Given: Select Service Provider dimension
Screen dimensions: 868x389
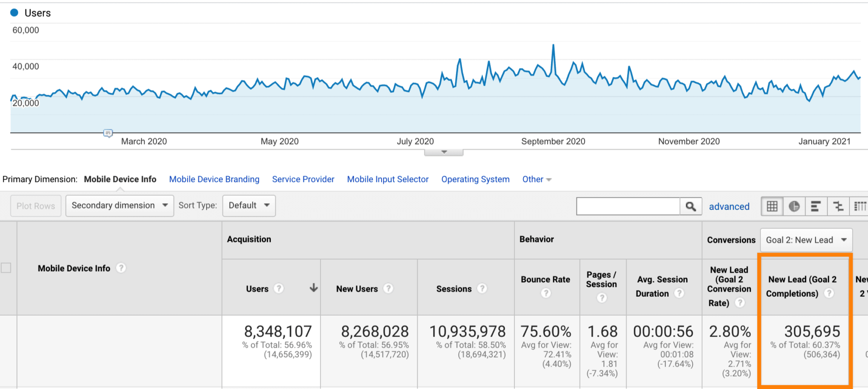Looking at the screenshot, I should point(303,180).
